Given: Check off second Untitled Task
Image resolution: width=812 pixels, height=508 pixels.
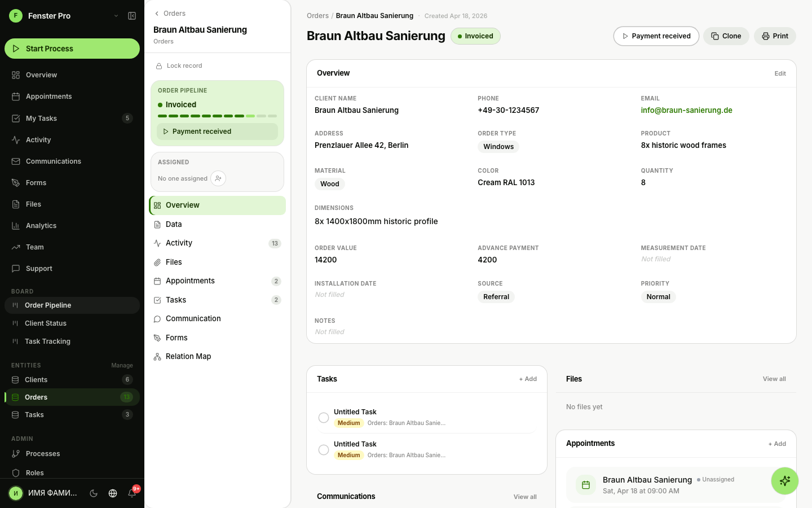Looking at the screenshot, I should pos(324,450).
